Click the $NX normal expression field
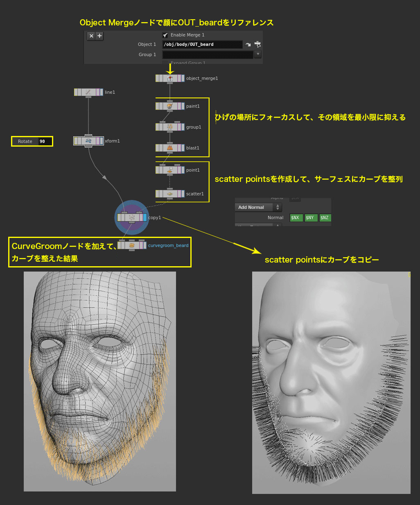This screenshot has height=505, width=420. (x=296, y=218)
